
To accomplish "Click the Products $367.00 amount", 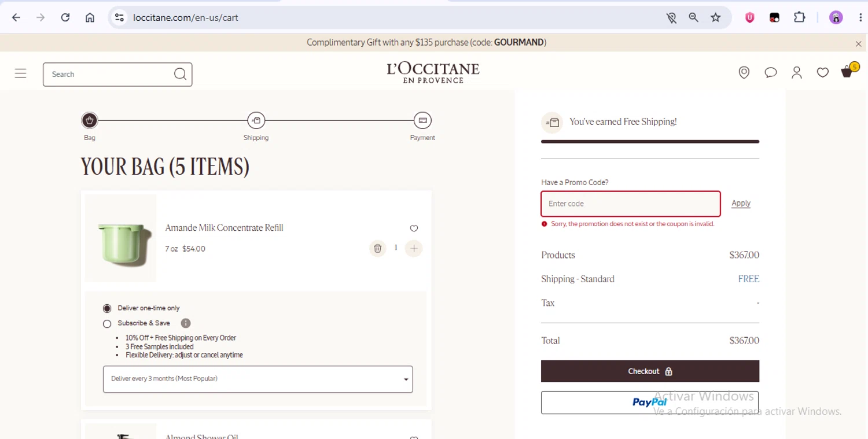I will 744,255.
